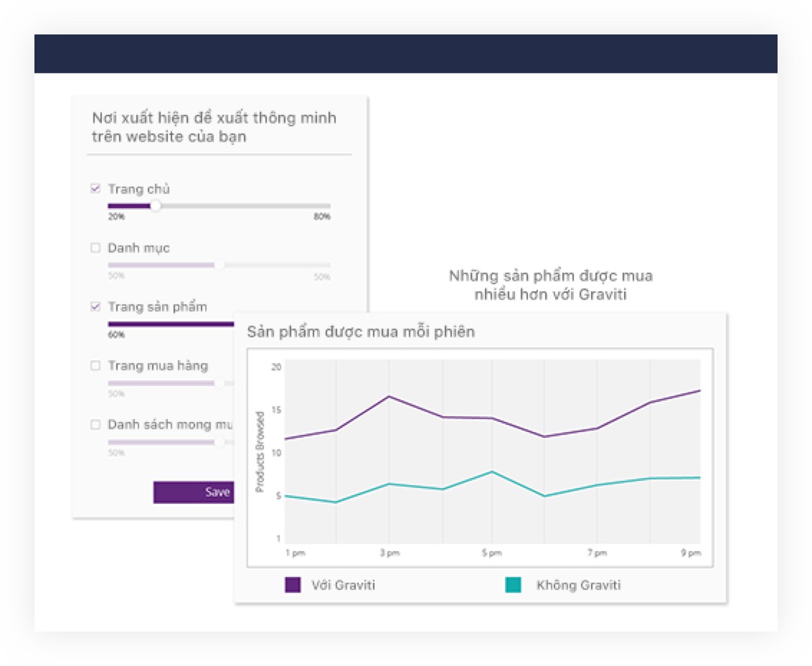Click the teal Không Graviti legend swatch
The width and height of the screenshot is (812, 666).
(x=513, y=585)
